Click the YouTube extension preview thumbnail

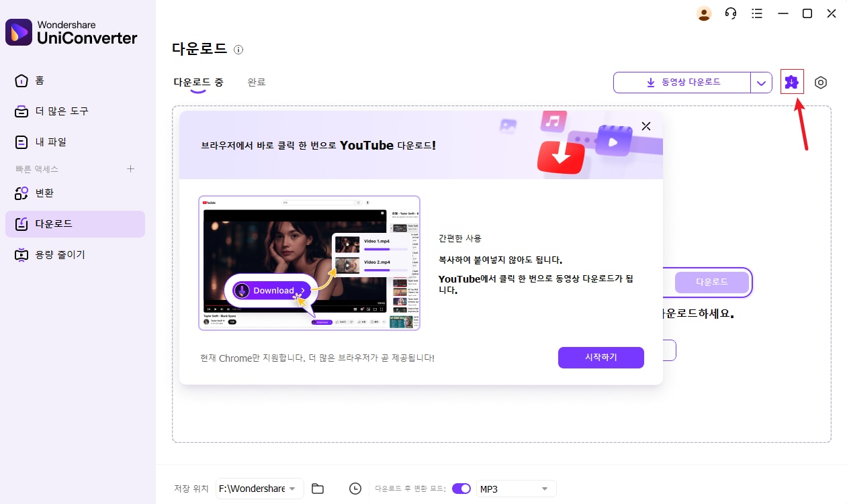pos(309,262)
